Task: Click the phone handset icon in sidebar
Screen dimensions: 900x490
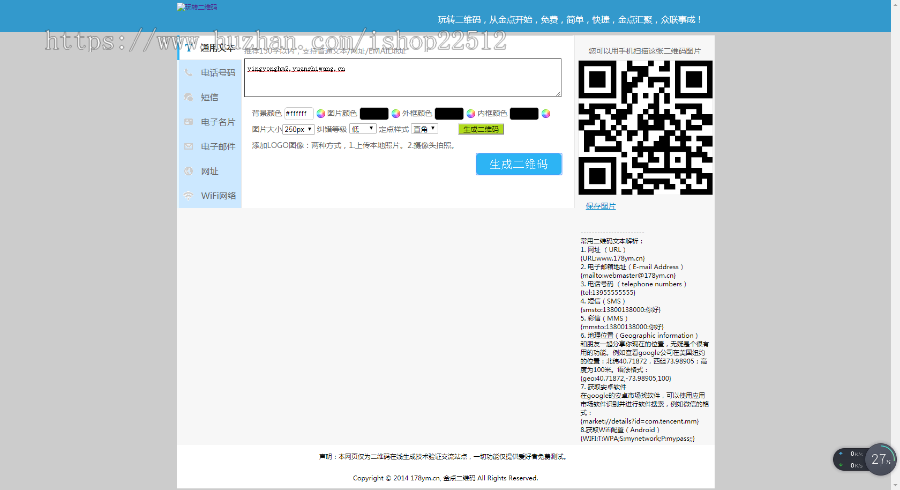Action: [x=188, y=72]
